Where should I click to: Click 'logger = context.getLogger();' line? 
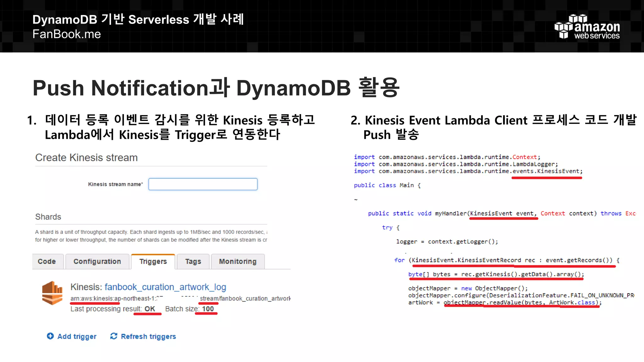click(x=447, y=242)
